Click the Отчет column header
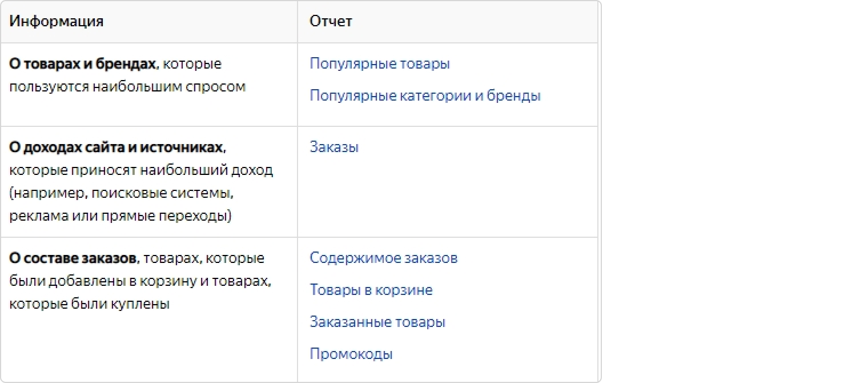 (331, 21)
